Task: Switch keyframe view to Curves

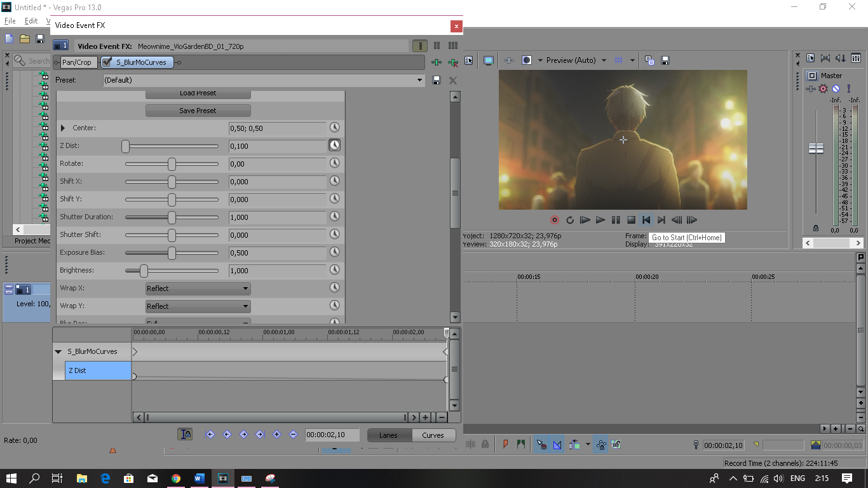Action: 433,435
